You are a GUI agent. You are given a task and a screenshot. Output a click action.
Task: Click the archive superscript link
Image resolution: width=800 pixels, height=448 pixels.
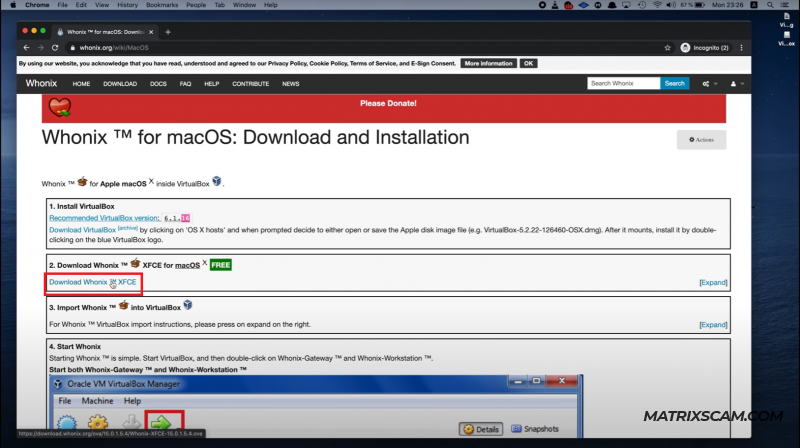128,228
